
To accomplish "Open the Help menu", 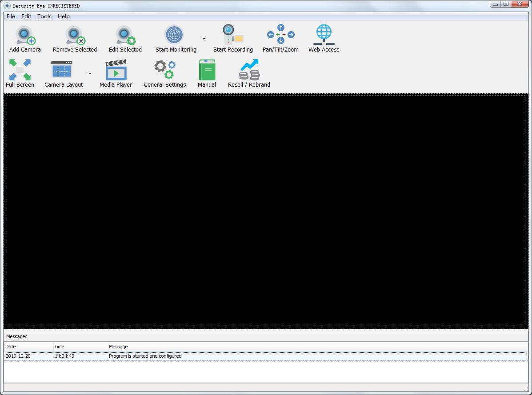I will [x=64, y=16].
